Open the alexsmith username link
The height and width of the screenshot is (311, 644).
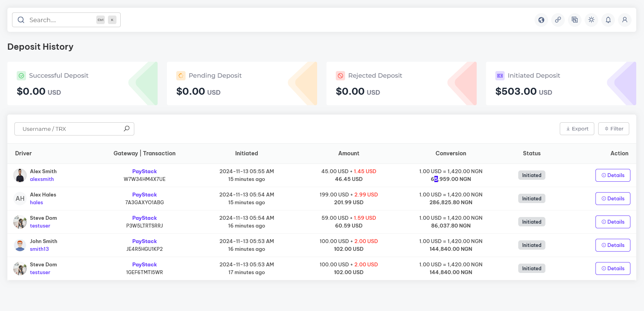tap(42, 179)
